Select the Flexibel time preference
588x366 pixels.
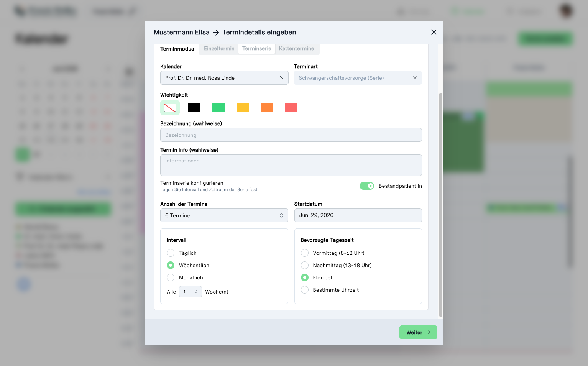coord(305,277)
